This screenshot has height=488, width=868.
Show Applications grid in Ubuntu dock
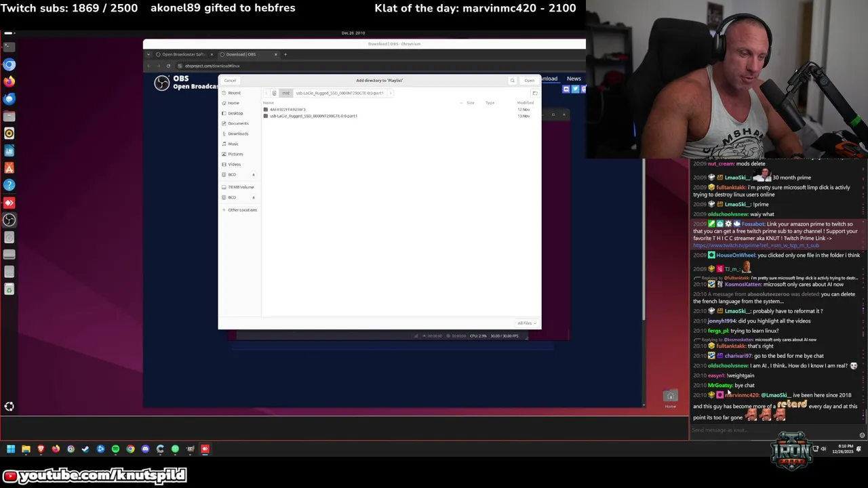9,407
